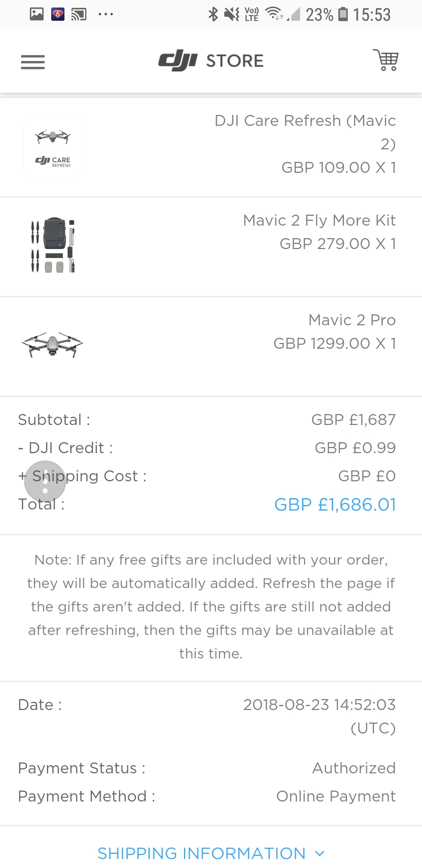This screenshot has width=422, height=868.
Task: Tap the Mavic 2 Pro product name
Action: pos(352,320)
